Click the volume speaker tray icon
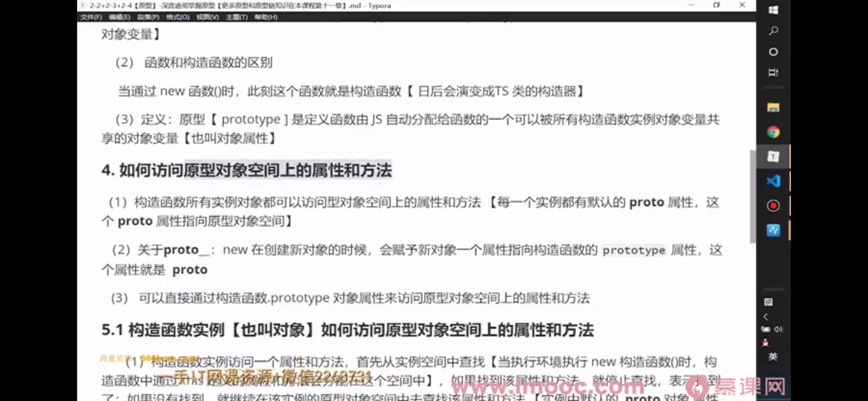868x401 pixels. pyautogui.click(x=778, y=329)
